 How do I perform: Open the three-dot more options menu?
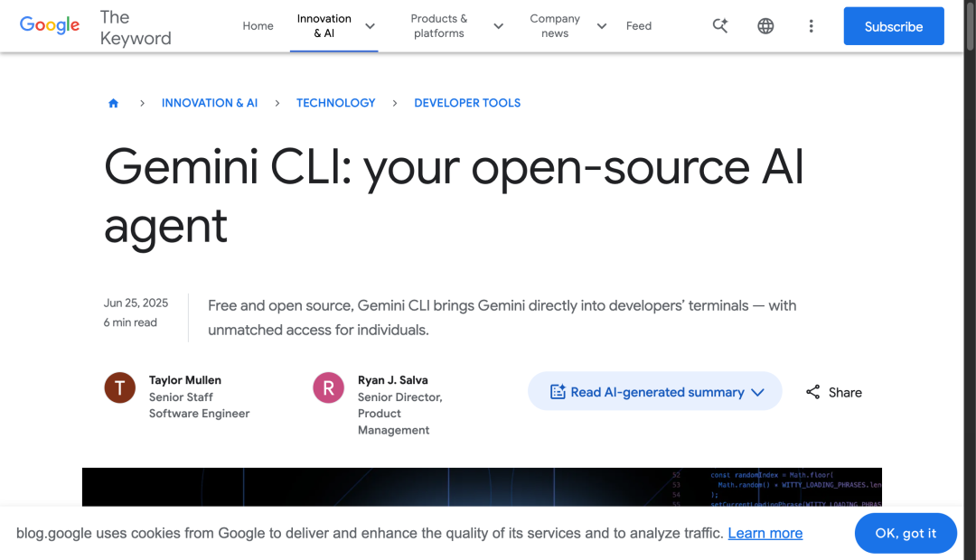pos(811,26)
